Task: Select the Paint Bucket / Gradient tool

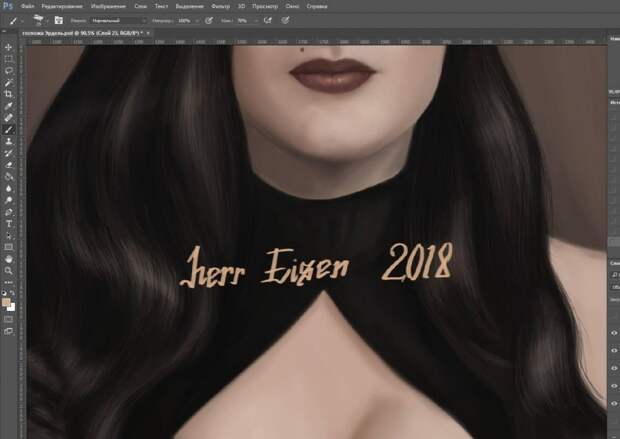Action: tap(8, 177)
